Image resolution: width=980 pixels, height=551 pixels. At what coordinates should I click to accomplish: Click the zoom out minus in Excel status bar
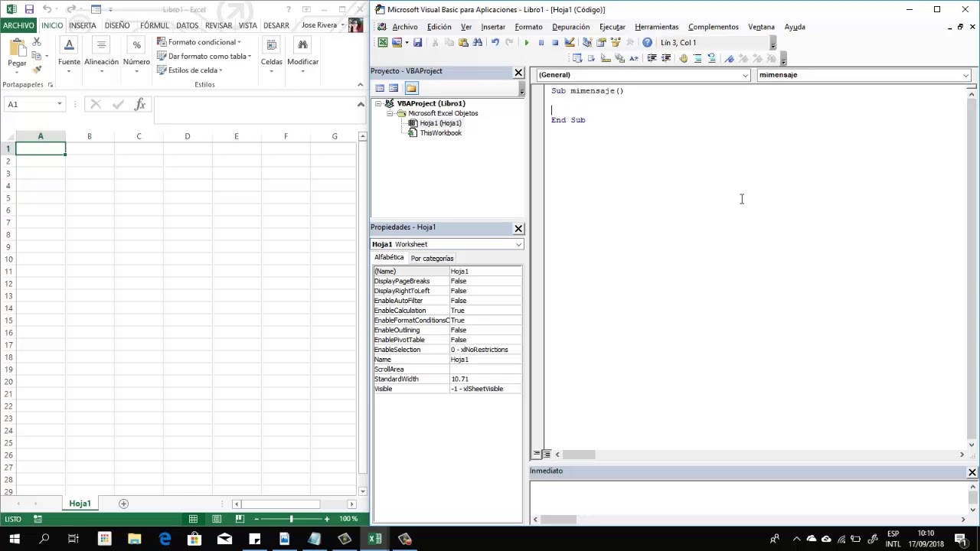[256, 519]
